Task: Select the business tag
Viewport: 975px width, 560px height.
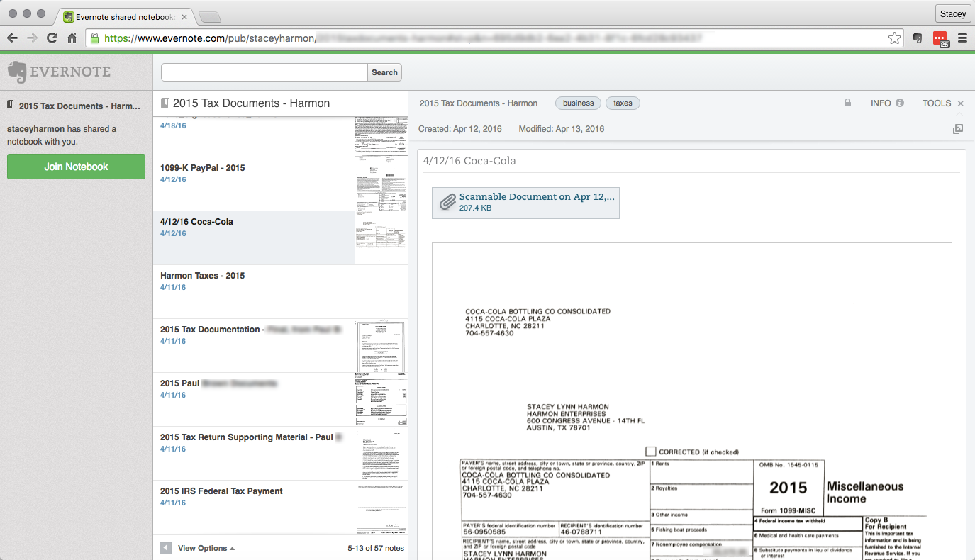Action: pos(578,103)
